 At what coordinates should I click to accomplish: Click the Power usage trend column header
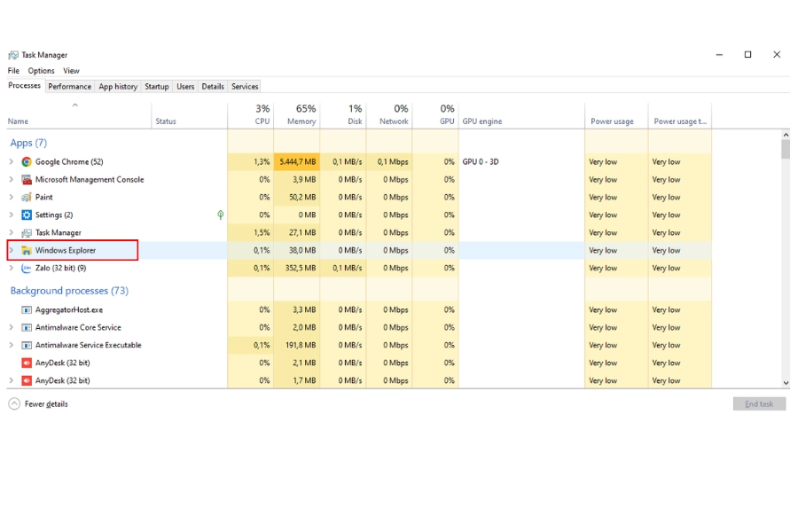pyautogui.click(x=680, y=115)
